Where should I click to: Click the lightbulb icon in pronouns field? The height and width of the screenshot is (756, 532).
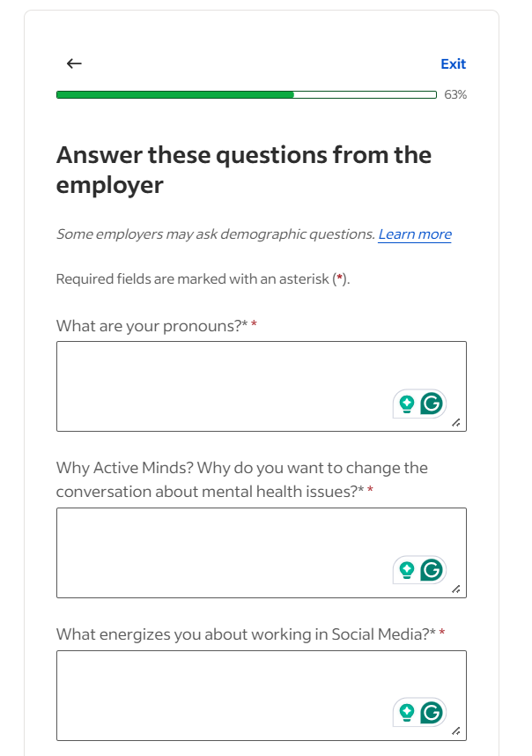tap(407, 404)
